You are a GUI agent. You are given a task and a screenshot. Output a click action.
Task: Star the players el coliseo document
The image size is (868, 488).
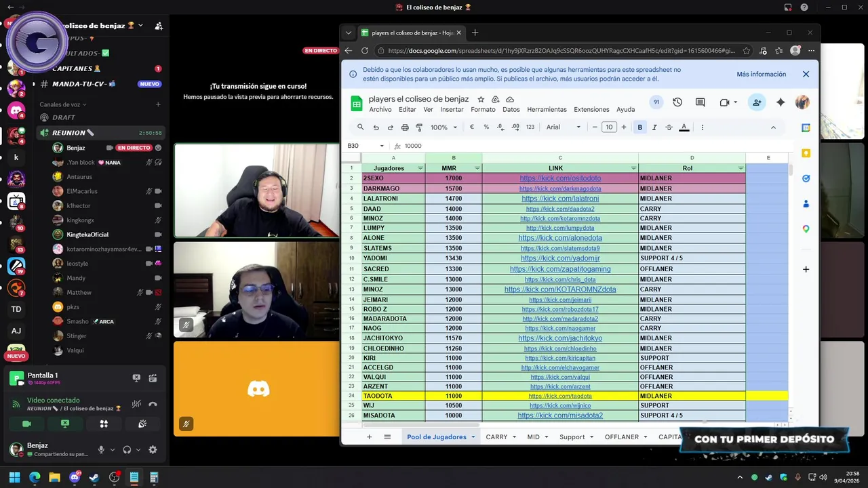(481, 99)
